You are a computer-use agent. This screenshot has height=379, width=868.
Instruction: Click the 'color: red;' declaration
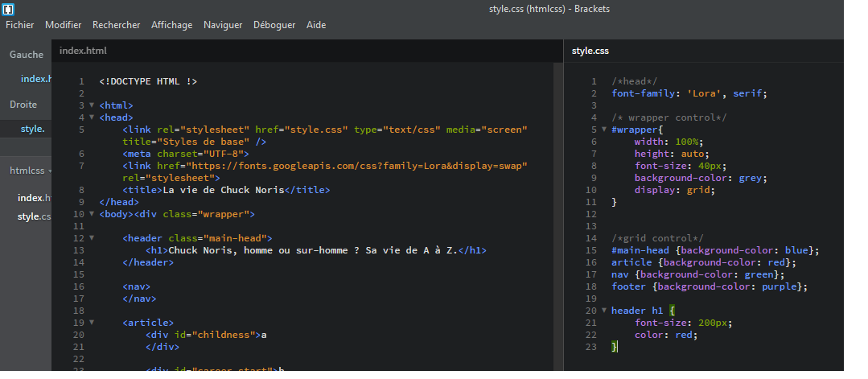tap(667, 335)
